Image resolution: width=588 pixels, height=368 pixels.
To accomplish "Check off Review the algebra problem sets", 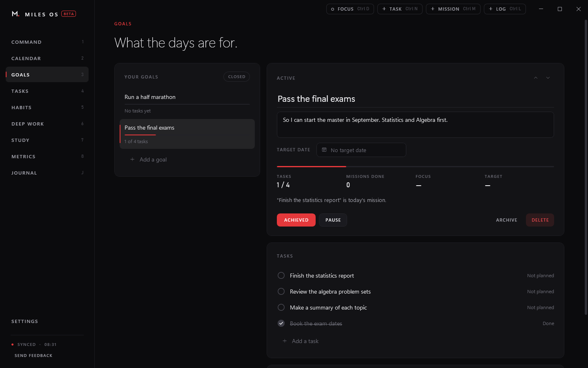I will 281,292.
